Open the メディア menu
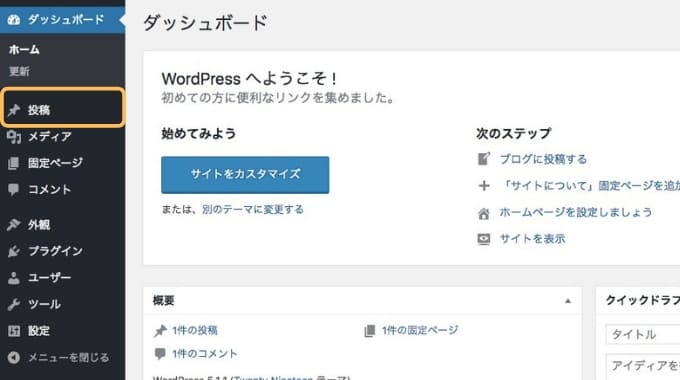Viewport: 680px width, 380px height. pyautogui.click(x=62, y=137)
